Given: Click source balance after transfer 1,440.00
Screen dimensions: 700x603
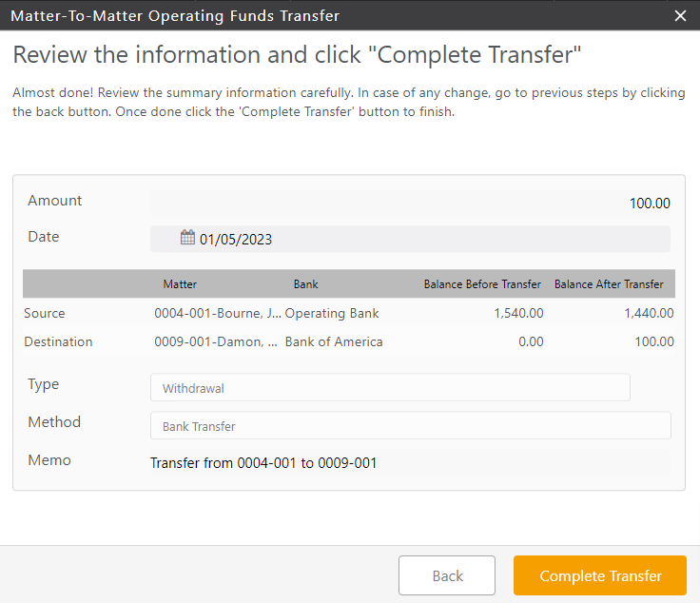Looking at the screenshot, I should (x=649, y=313).
